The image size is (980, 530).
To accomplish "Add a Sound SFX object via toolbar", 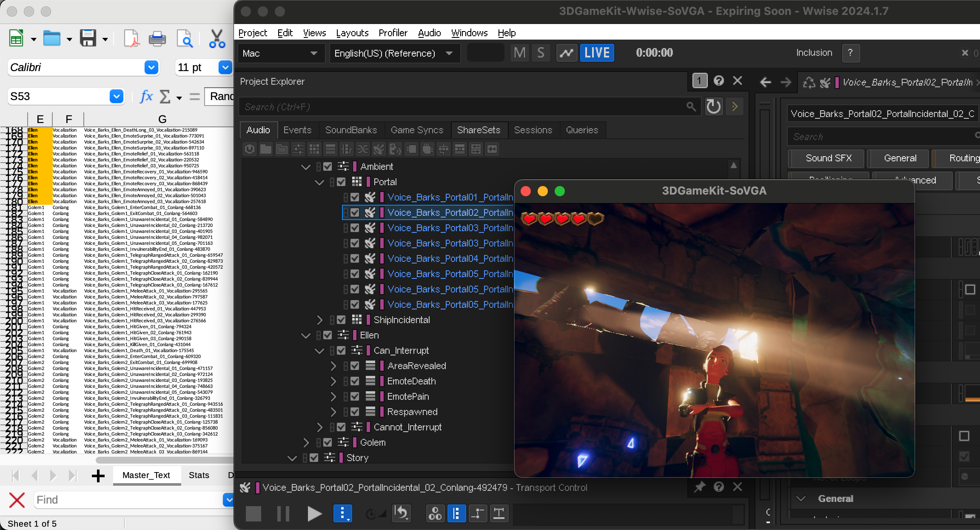I will pos(379,149).
